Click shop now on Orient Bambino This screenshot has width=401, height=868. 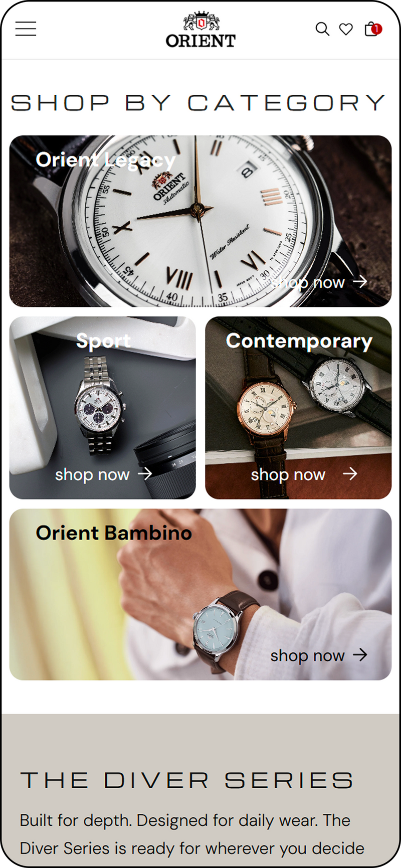(307, 655)
